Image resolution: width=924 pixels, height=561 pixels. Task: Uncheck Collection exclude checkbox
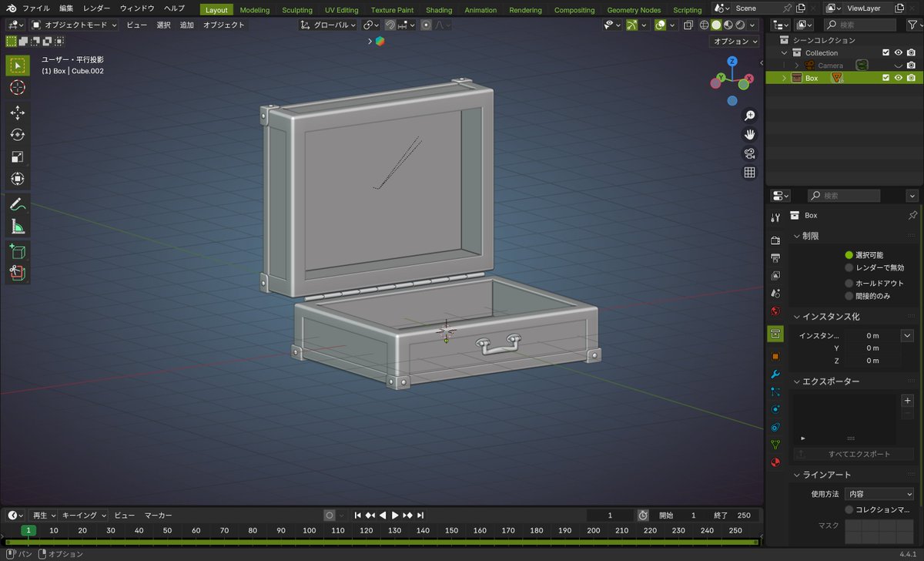tap(885, 52)
